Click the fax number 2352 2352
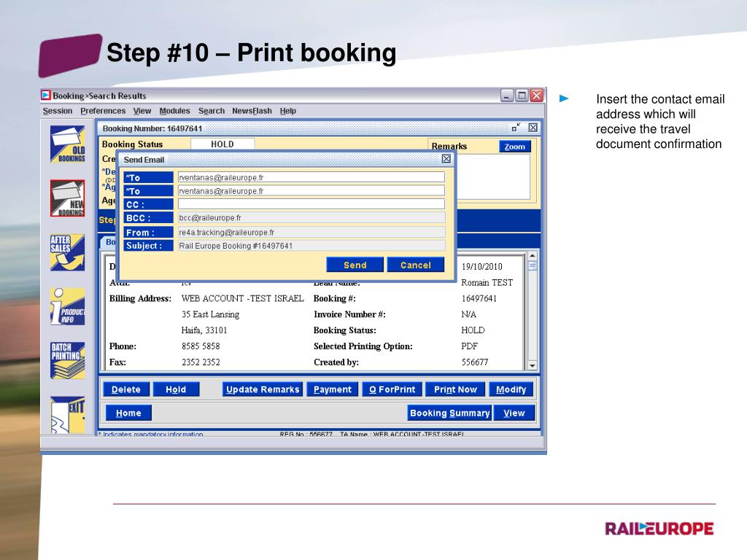The image size is (747, 560). [x=201, y=362]
